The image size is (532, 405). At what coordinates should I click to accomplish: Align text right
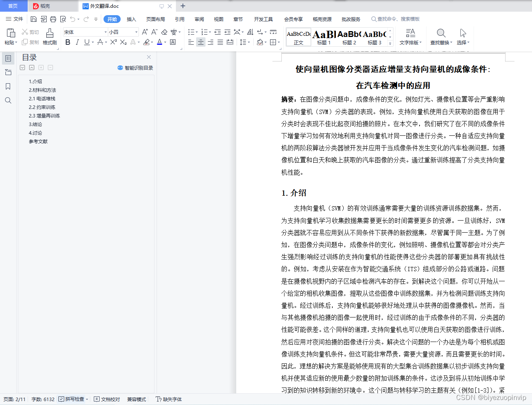point(211,42)
